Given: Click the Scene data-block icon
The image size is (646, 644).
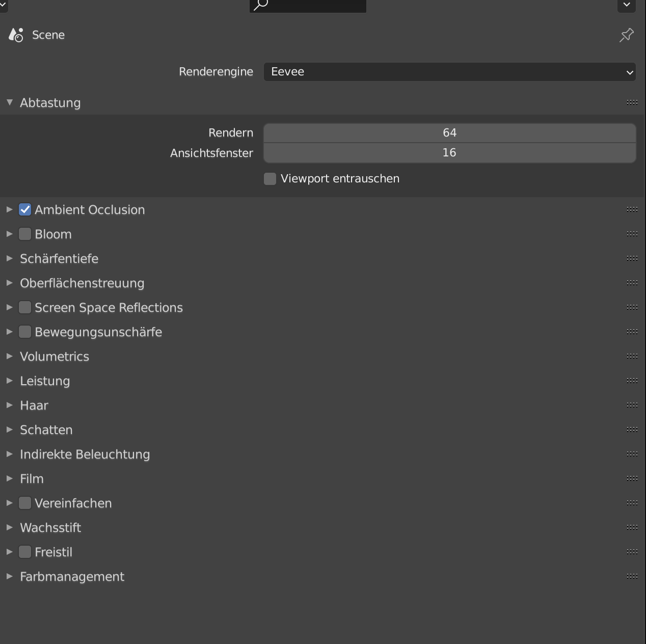Looking at the screenshot, I should tap(16, 35).
